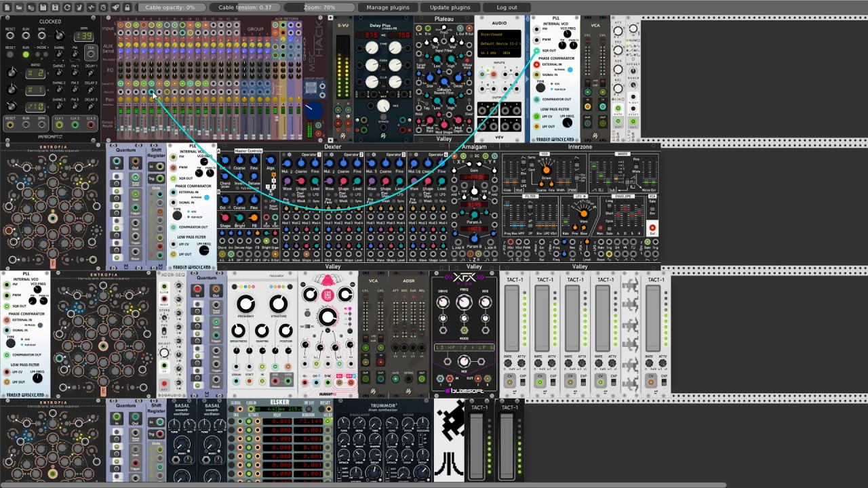Image resolution: width=868 pixels, height=488 pixels.
Task: Click the rocket icon in the toolbar
Action: (115, 7)
